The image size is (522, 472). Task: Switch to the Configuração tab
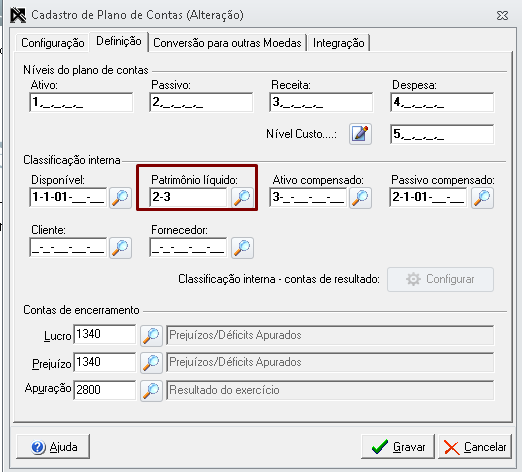point(52,43)
